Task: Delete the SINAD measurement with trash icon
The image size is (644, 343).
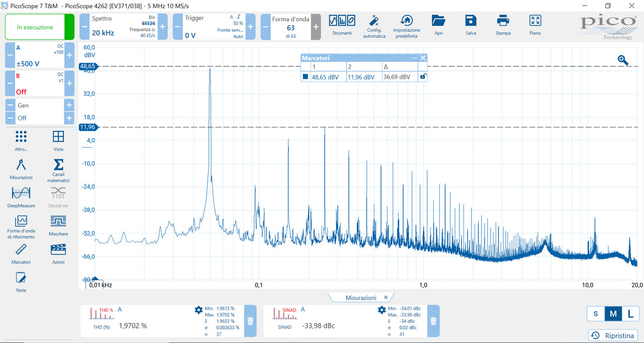Action: pos(433,321)
